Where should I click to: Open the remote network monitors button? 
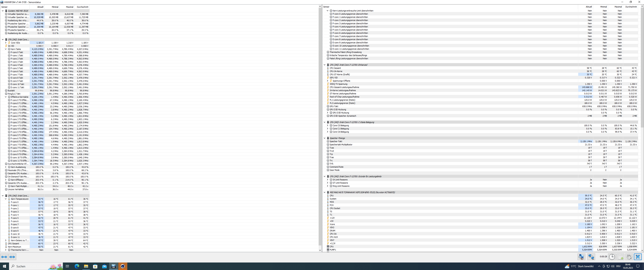point(591,257)
